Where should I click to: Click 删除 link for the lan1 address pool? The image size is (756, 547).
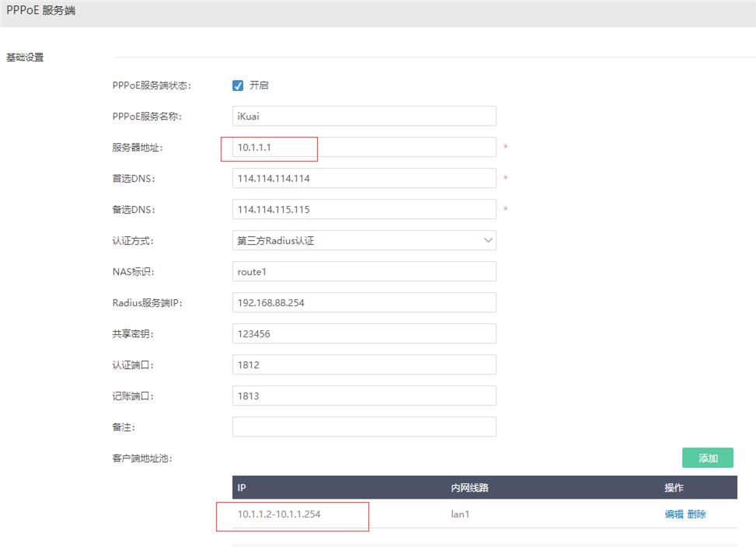click(x=697, y=514)
